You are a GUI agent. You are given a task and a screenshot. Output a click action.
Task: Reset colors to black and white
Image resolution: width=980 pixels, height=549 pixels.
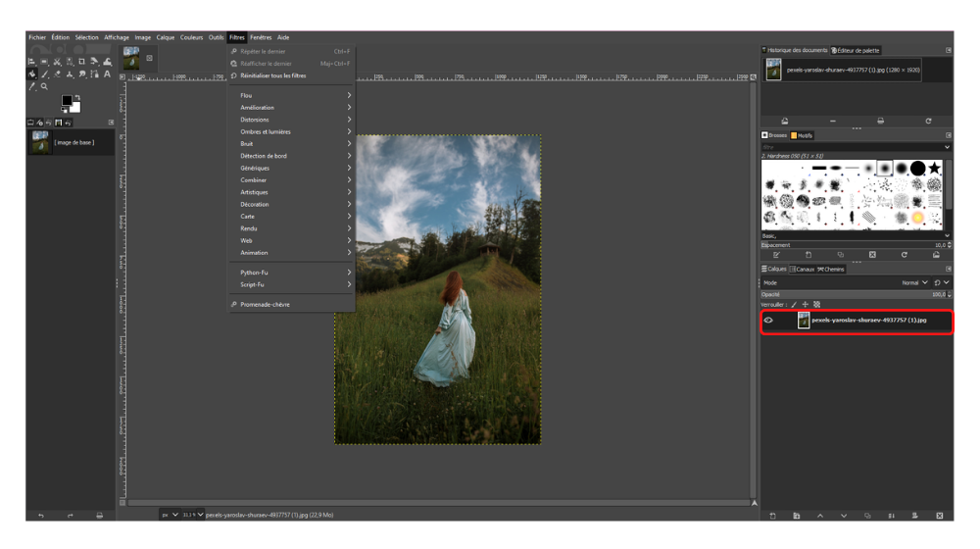[65, 111]
